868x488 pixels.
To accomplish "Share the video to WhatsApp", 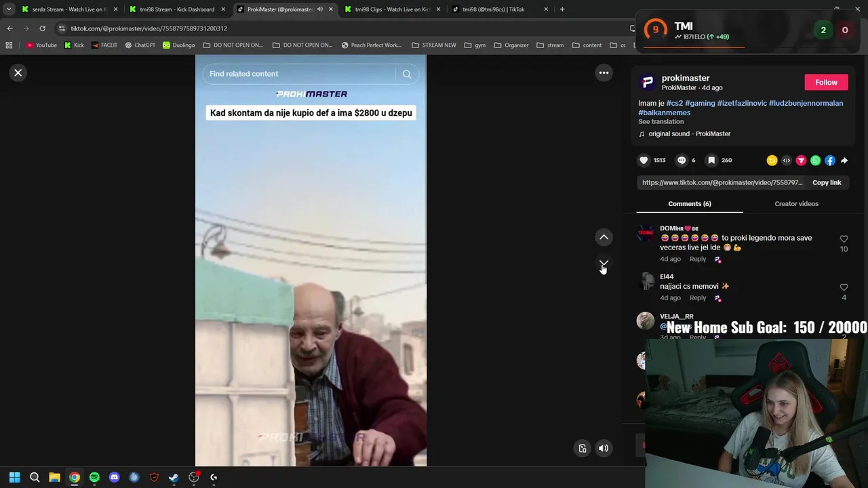I will [x=815, y=161].
